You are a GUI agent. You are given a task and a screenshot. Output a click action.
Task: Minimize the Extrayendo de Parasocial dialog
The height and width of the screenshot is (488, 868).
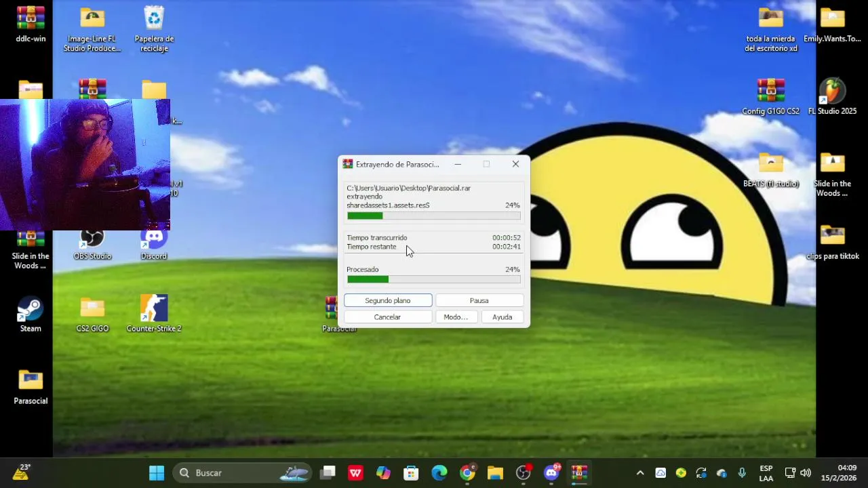pos(458,164)
